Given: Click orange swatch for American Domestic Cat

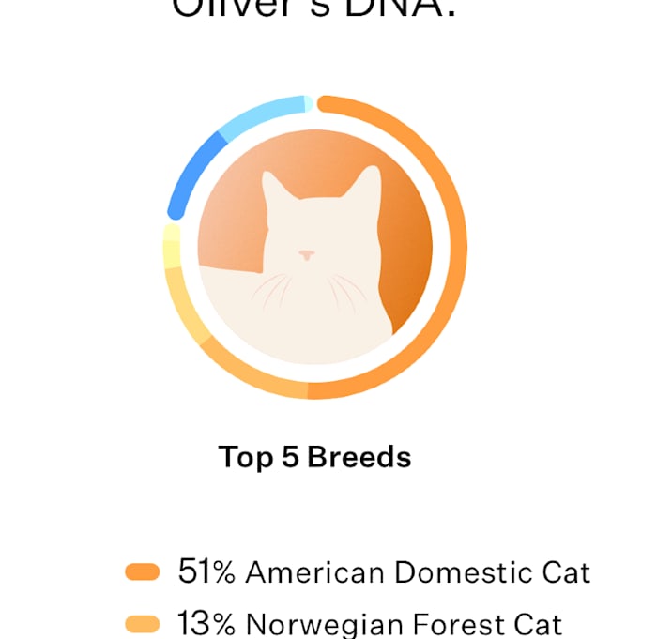Looking at the screenshot, I should (143, 571).
